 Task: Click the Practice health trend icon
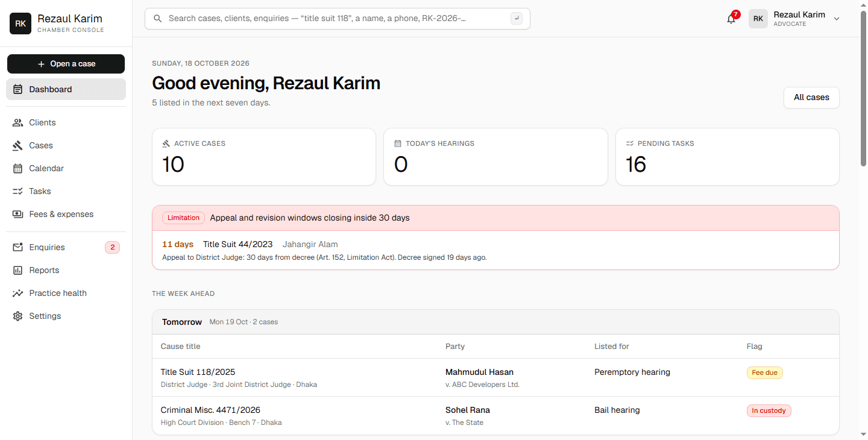(17, 293)
